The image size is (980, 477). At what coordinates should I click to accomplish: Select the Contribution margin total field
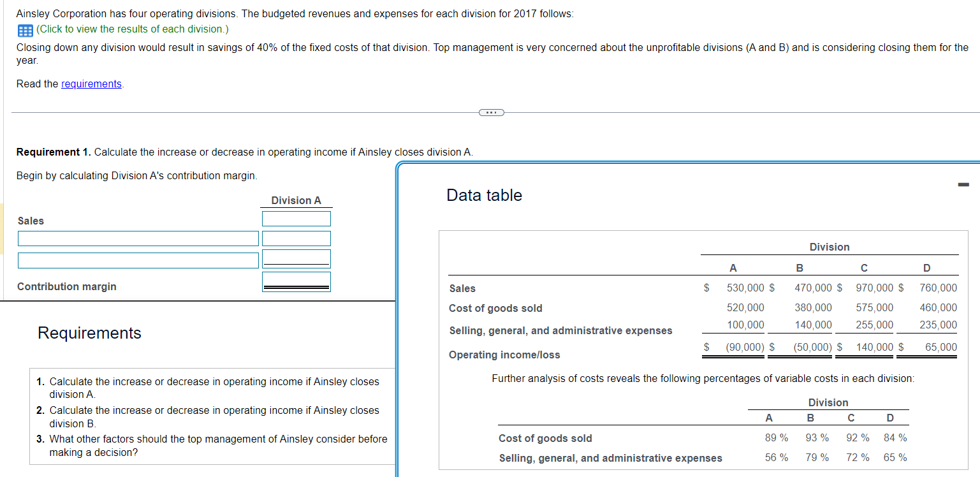pyautogui.click(x=296, y=281)
